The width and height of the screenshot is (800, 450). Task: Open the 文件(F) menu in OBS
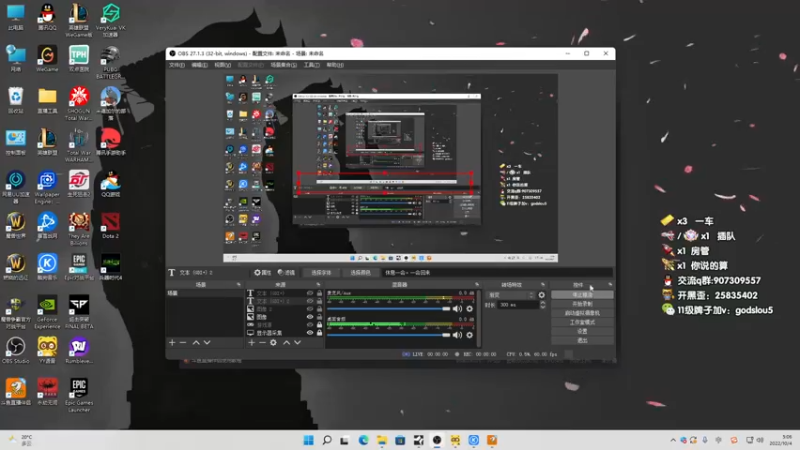pos(177,65)
